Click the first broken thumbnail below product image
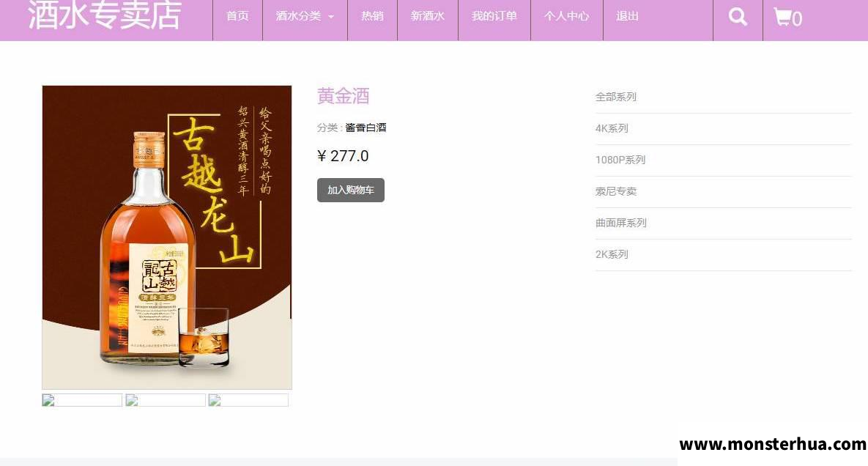The image size is (868, 466). point(82,400)
